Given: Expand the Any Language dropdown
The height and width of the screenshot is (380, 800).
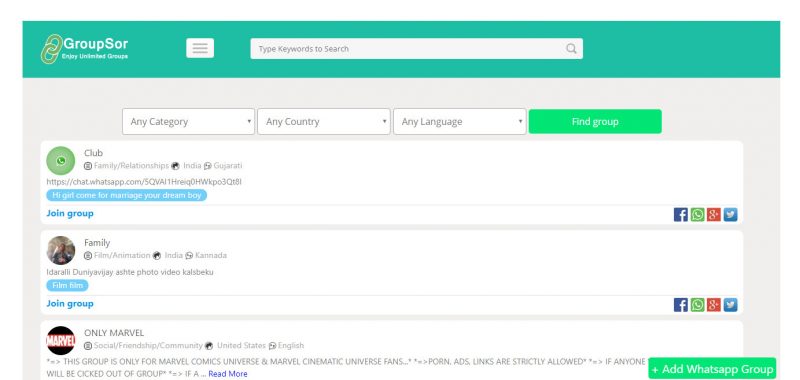Looking at the screenshot, I should coord(460,121).
